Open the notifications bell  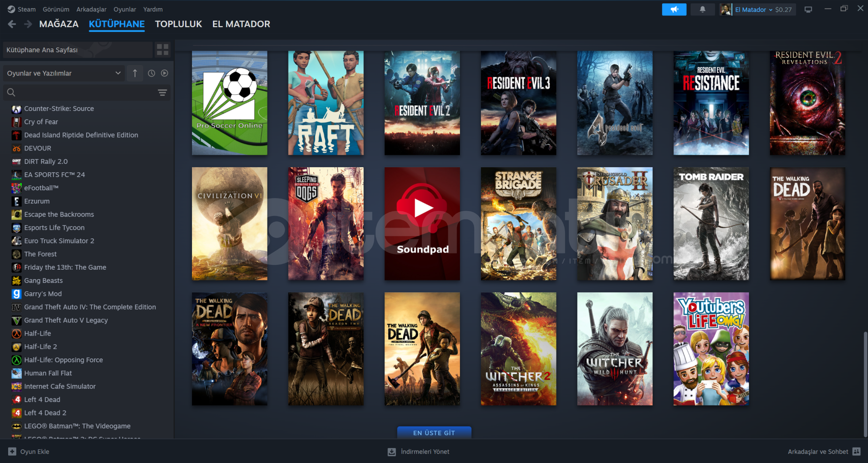click(702, 9)
